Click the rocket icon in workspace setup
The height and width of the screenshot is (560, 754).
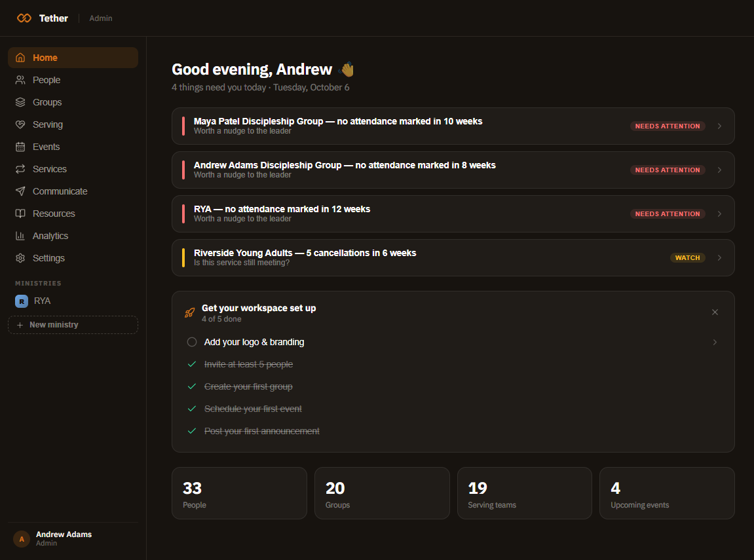click(189, 313)
